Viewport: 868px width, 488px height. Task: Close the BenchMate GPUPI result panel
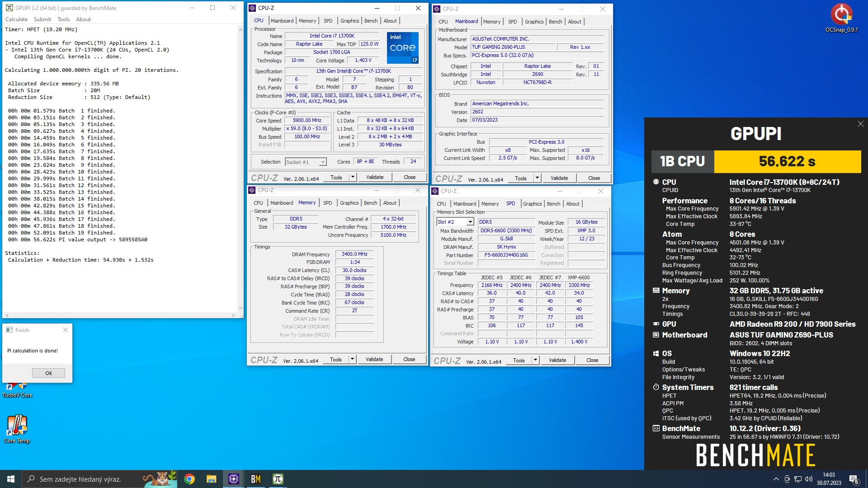[x=860, y=124]
